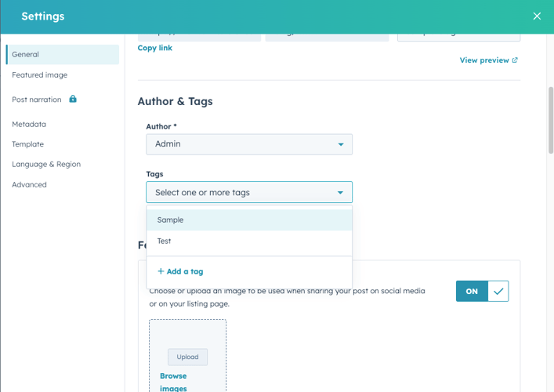Click Browse images link

click(x=173, y=382)
